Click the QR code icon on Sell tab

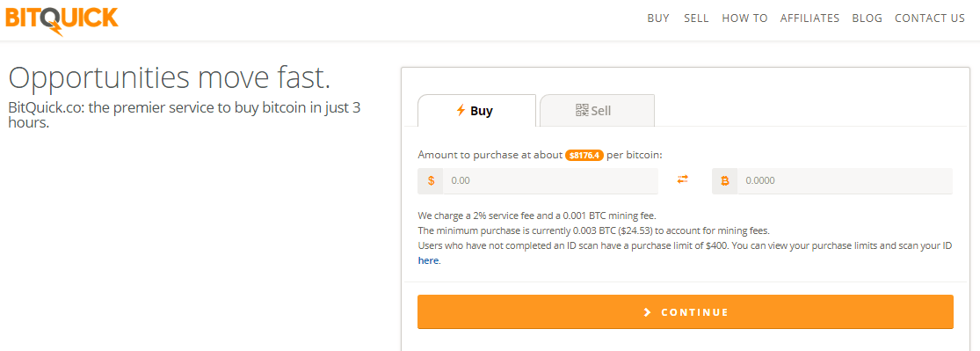coord(582,111)
